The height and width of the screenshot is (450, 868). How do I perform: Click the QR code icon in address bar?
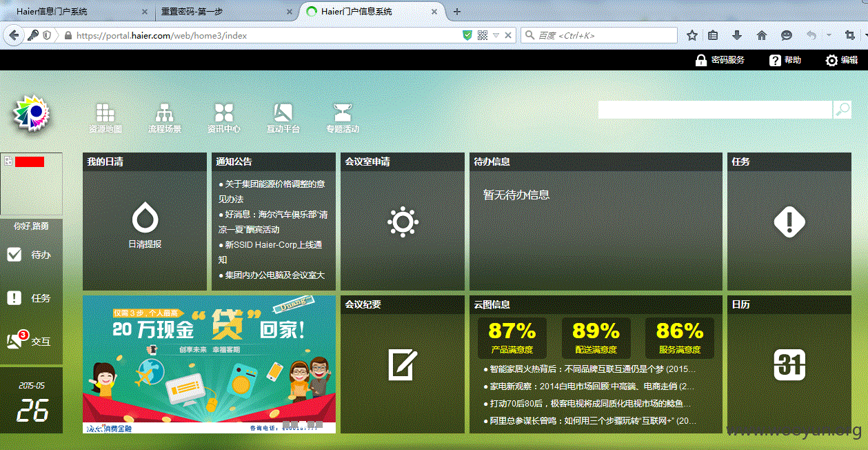483,35
